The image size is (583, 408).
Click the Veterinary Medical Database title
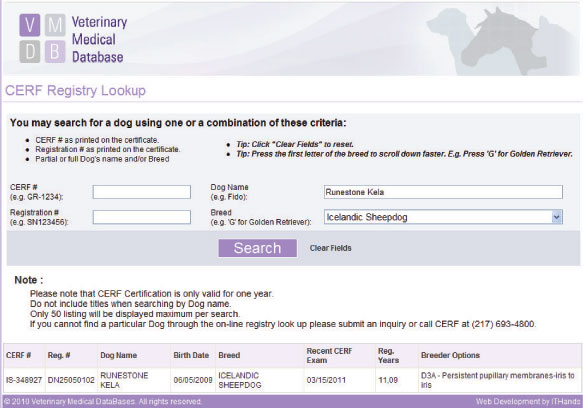pyautogui.click(x=99, y=39)
